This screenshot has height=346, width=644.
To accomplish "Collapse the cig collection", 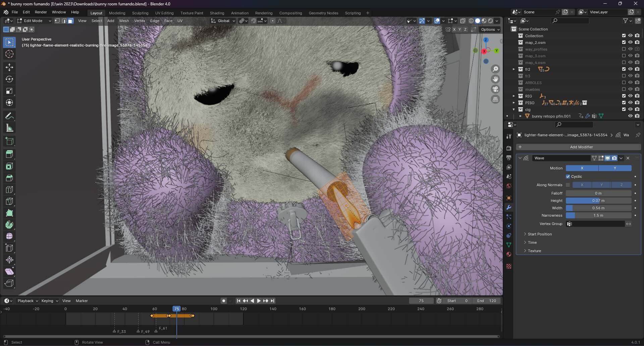I will 514,110.
